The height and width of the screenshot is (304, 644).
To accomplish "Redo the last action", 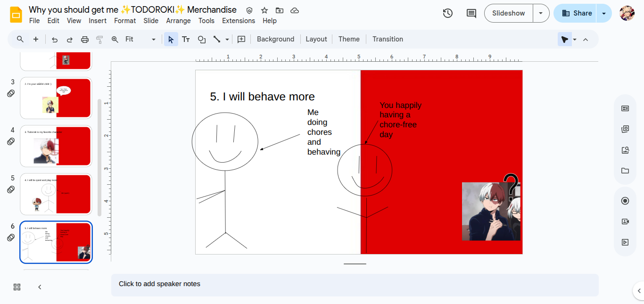I will click(70, 40).
